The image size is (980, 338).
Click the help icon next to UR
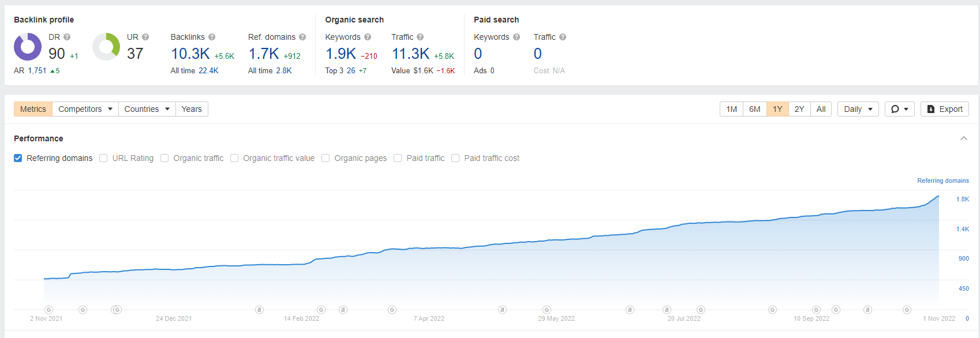click(x=145, y=37)
